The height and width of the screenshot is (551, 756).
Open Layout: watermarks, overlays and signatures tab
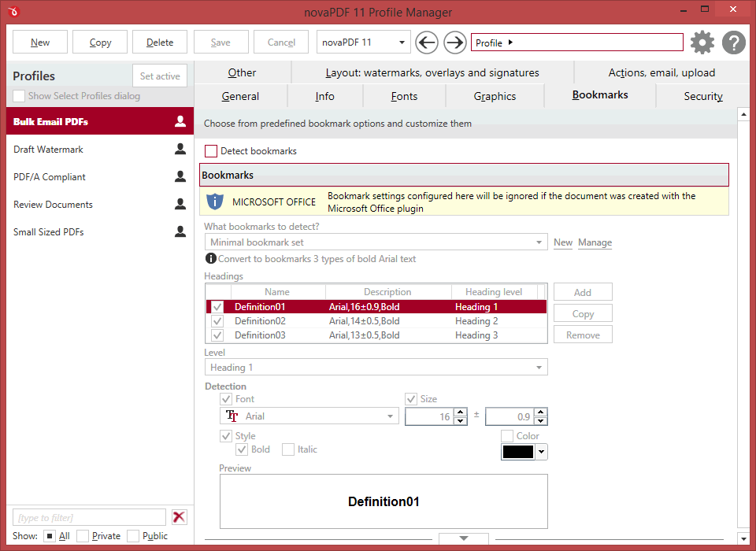(x=432, y=72)
